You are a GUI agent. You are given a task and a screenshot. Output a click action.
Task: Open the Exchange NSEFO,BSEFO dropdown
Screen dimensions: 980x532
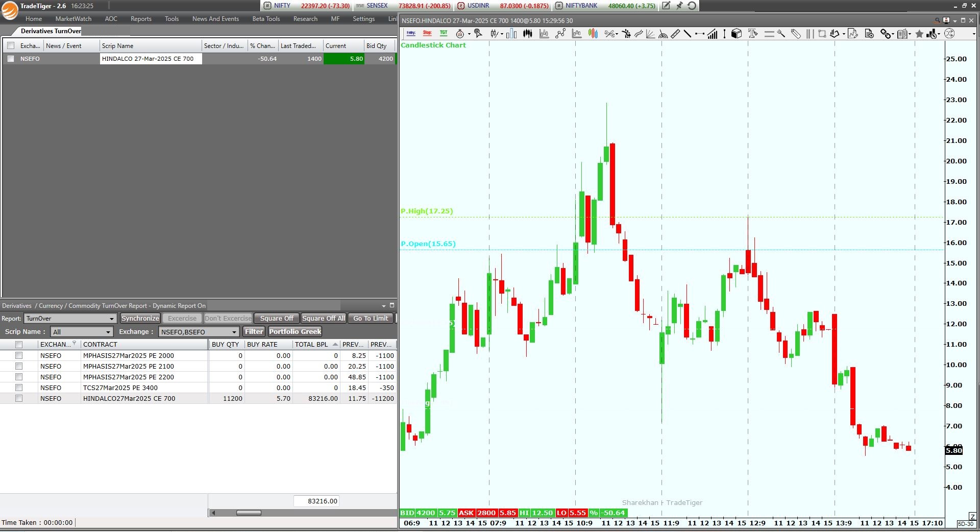(199, 332)
